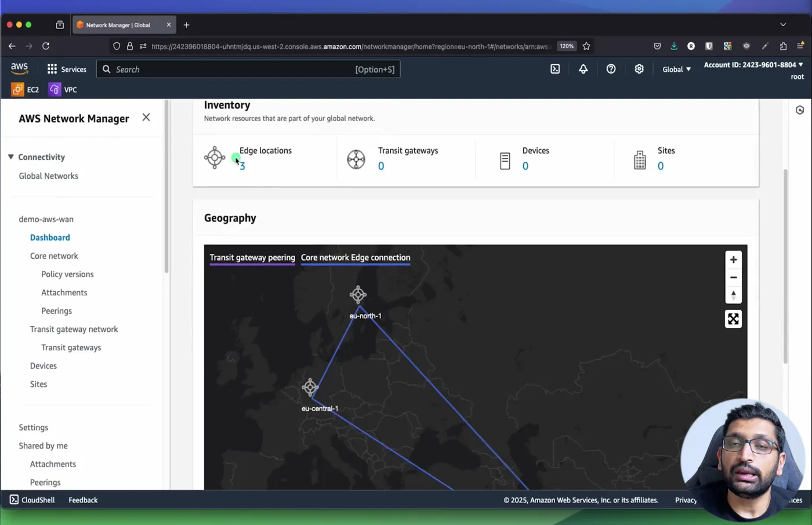Open CloudShell from the footer
The image size is (812, 525).
[32, 499]
